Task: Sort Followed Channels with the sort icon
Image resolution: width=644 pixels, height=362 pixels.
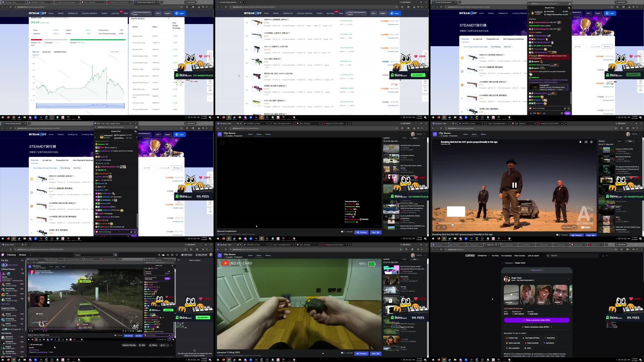Action: click(x=23, y=269)
